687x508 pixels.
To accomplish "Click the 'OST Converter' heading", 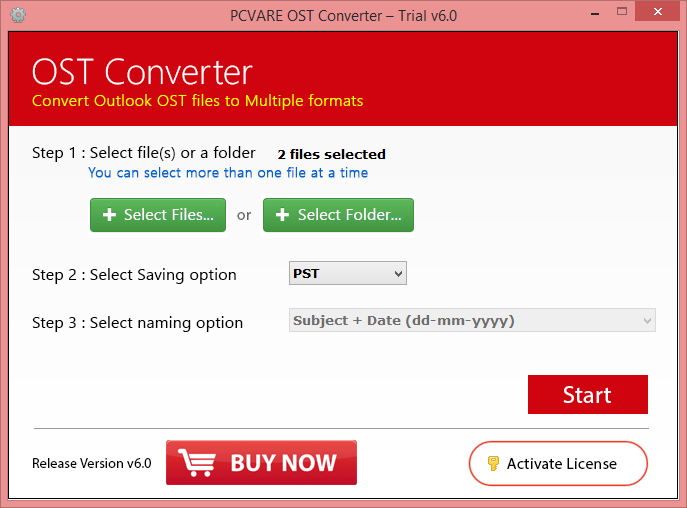I will pos(142,72).
